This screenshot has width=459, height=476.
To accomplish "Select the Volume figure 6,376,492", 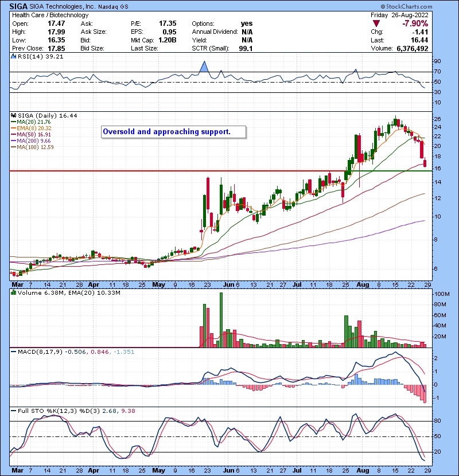I will click(x=413, y=48).
